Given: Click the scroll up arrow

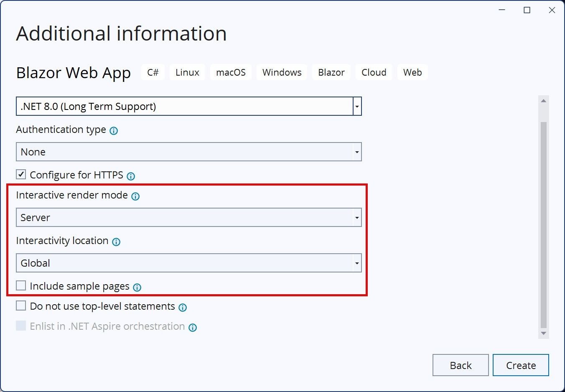Looking at the screenshot, I should (x=544, y=101).
